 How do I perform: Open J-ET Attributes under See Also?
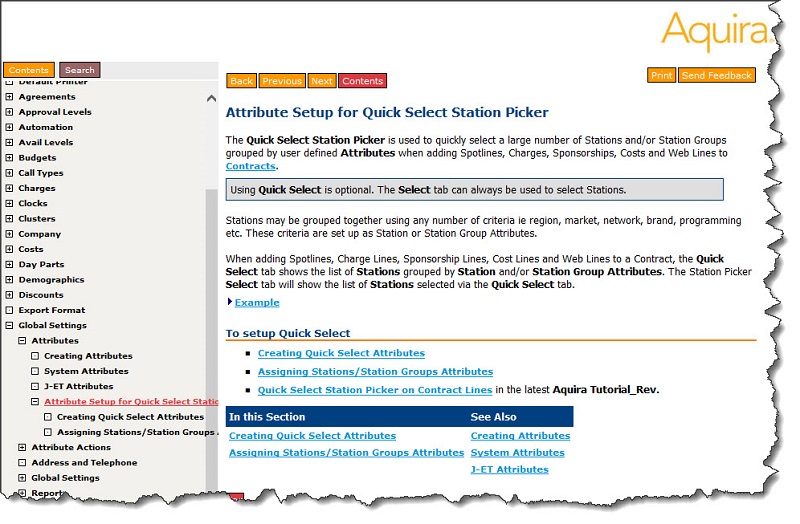point(509,469)
